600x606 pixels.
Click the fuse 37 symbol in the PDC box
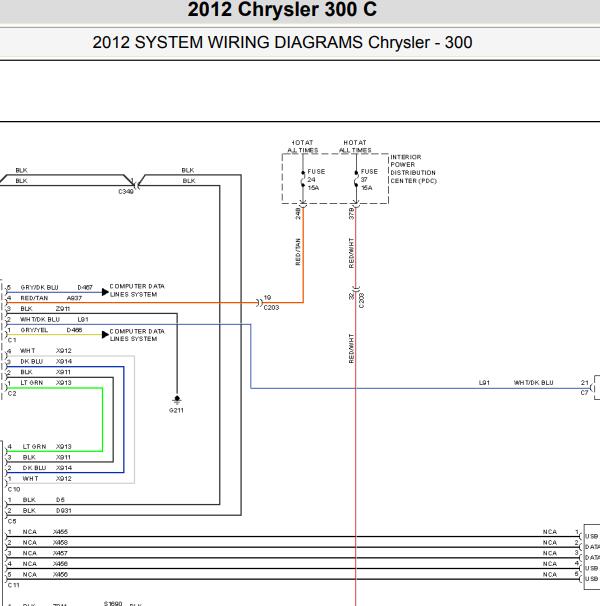point(356,179)
